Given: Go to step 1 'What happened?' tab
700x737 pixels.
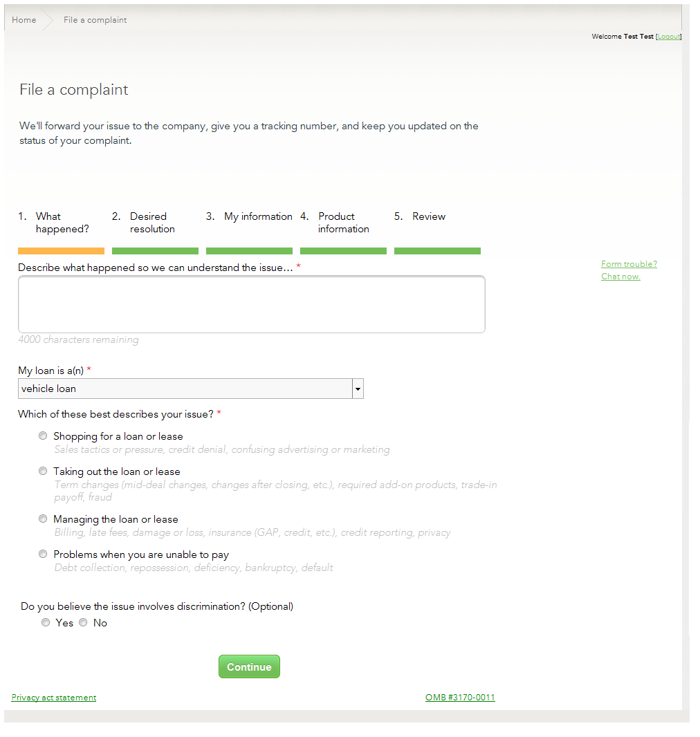Looking at the screenshot, I should click(62, 223).
